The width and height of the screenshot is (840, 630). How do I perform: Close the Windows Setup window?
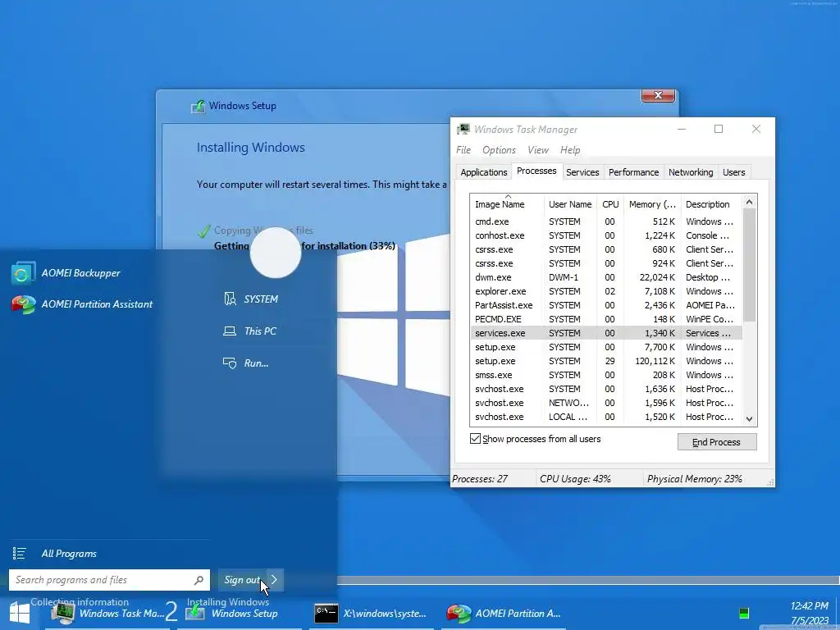658,95
